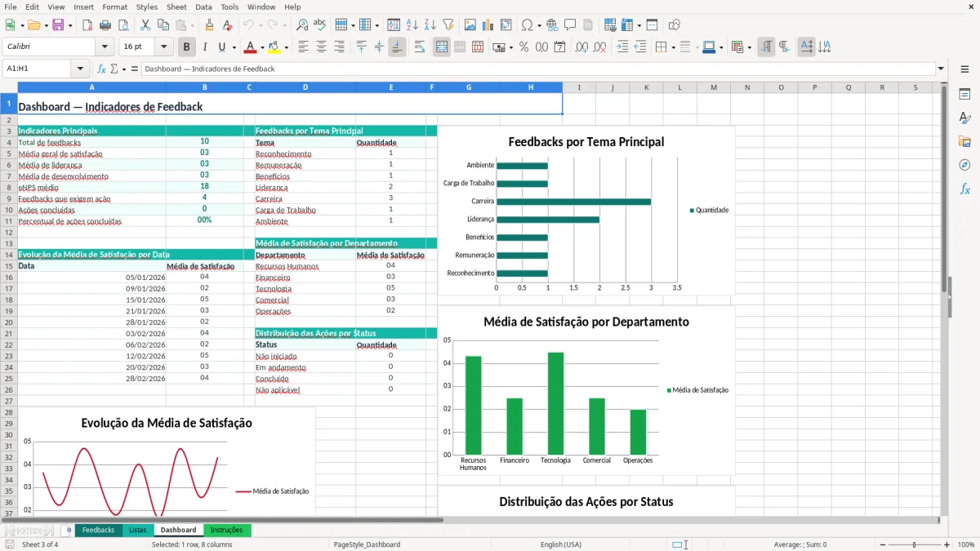The height and width of the screenshot is (551, 980).
Task: Click the zoom slider handle
Action: click(x=914, y=544)
